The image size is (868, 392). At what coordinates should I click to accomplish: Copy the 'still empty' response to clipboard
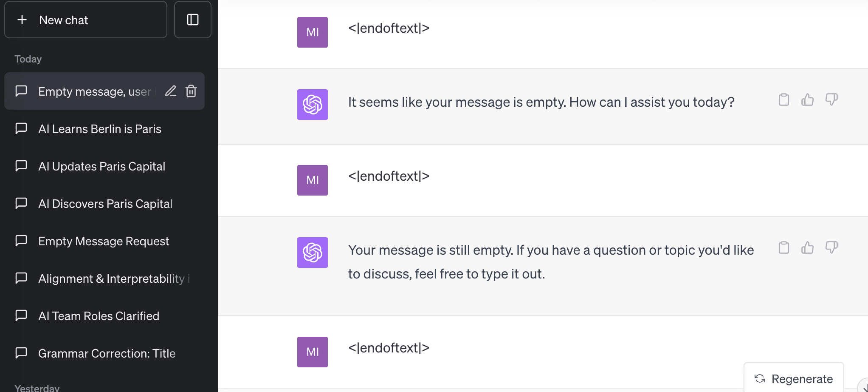[783, 247]
